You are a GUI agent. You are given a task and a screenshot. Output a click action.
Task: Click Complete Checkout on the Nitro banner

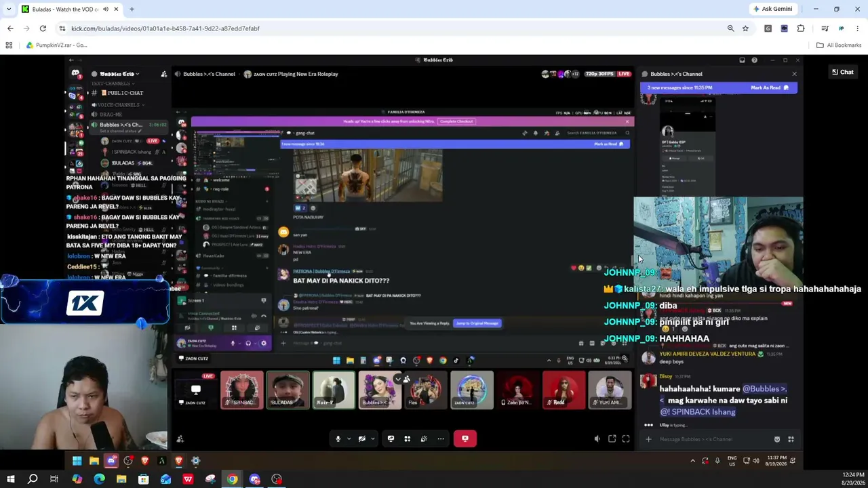pyautogui.click(x=456, y=121)
